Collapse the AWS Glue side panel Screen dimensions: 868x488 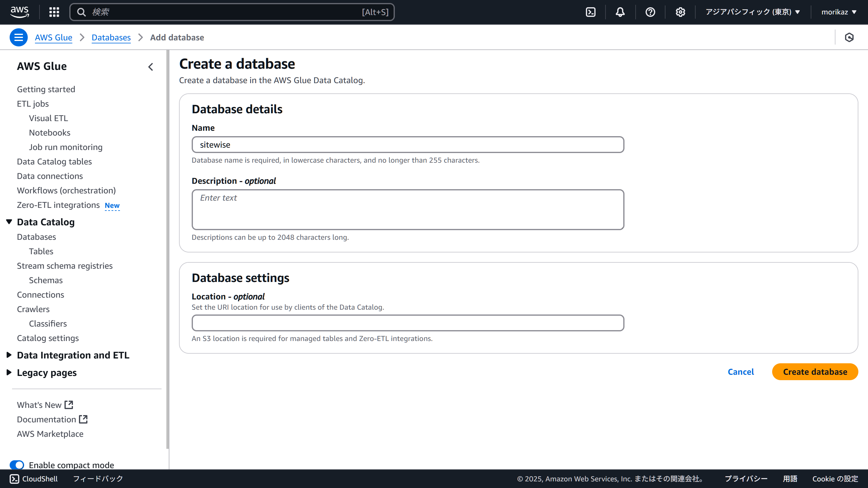pyautogui.click(x=151, y=67)
